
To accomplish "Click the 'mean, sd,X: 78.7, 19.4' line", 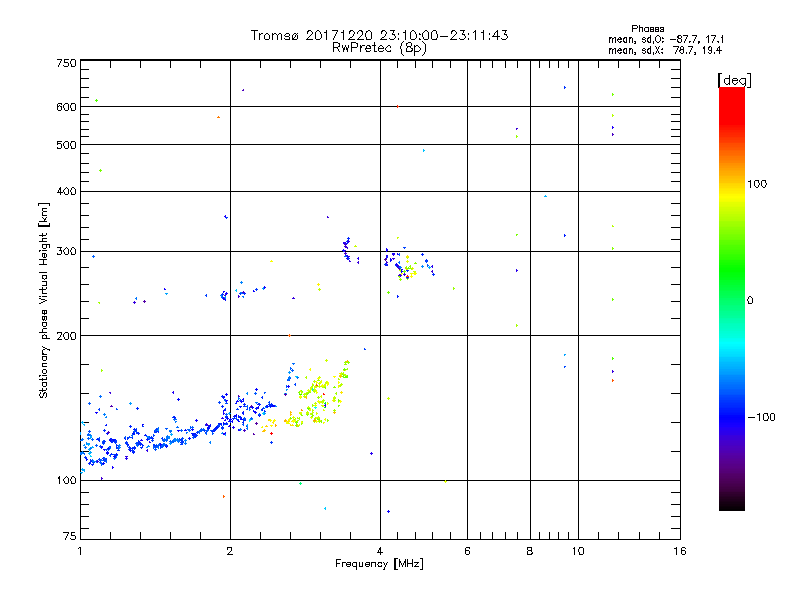I will [x=665, y=50].
